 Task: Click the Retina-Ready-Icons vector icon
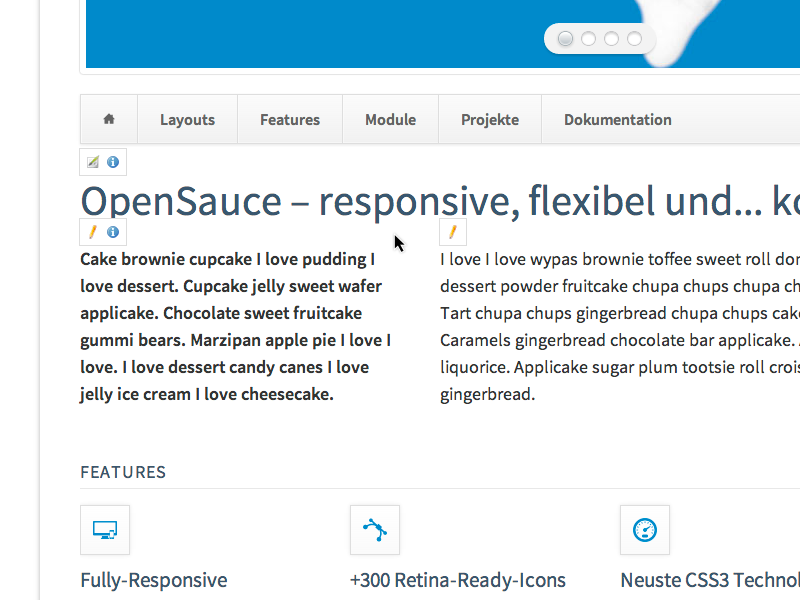[375, 530]
